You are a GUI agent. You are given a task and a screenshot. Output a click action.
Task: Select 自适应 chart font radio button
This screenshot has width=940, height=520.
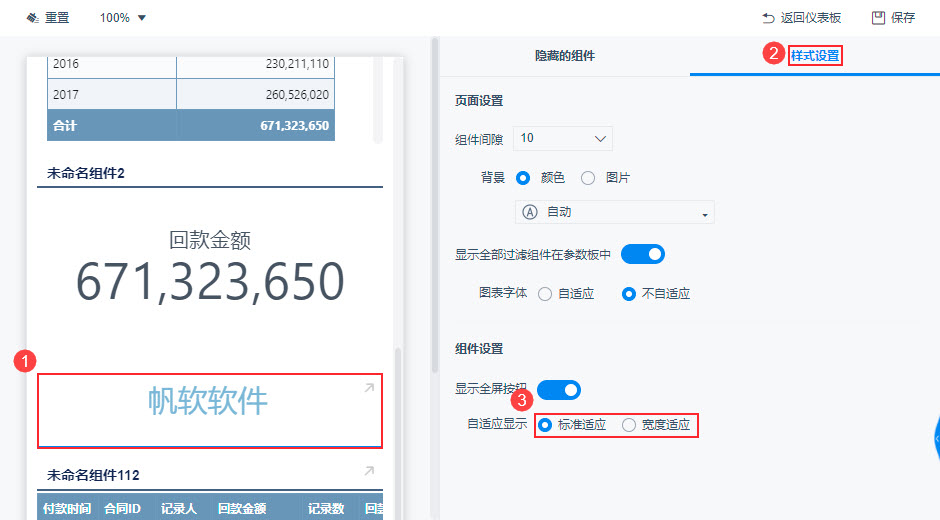(545, 294)
